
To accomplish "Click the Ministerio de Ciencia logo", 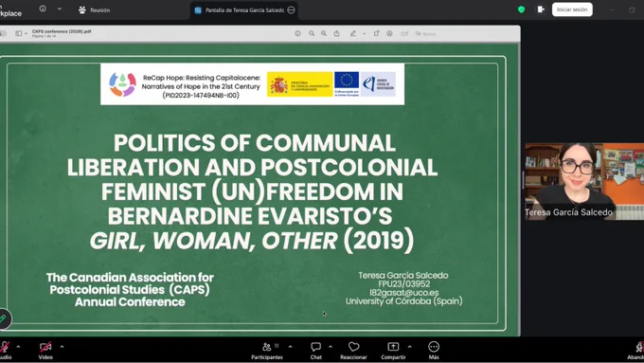I will (x=299, y=83).
